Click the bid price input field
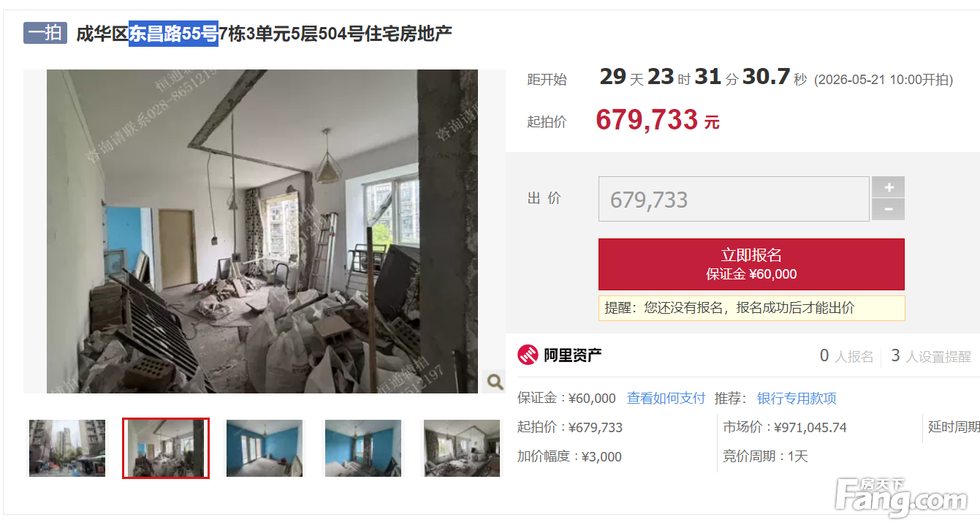 tap(734, 199)
